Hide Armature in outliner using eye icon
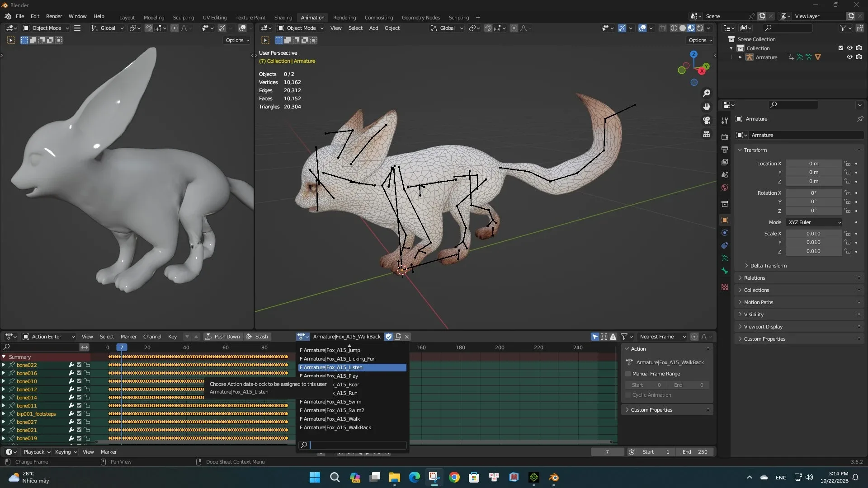Image resolution: width=868 pixels, height=488 pixels. (x=849, y=57)
